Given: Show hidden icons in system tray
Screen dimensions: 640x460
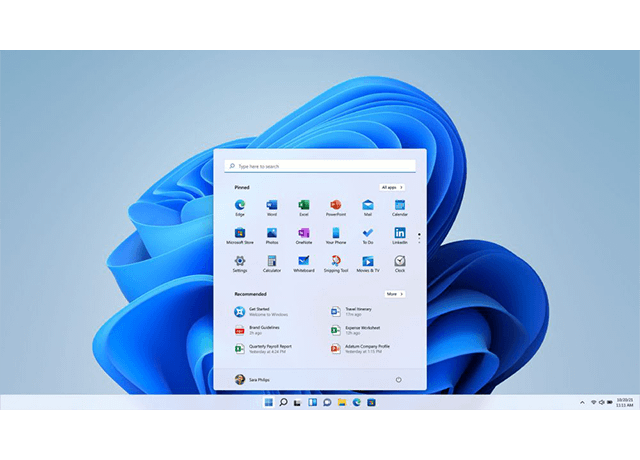Looking at the screenshot, I should (582, 402).
